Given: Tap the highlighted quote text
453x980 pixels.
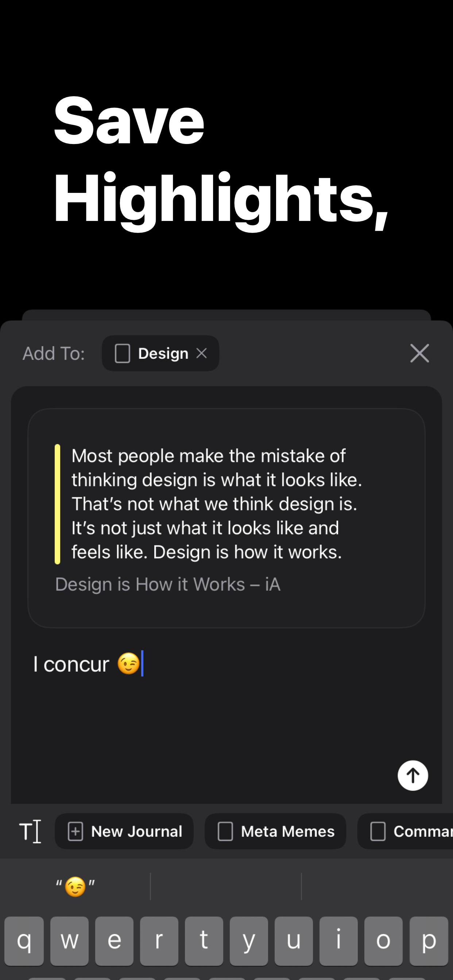Looking at the screenshot, I should tap(216, 503).
